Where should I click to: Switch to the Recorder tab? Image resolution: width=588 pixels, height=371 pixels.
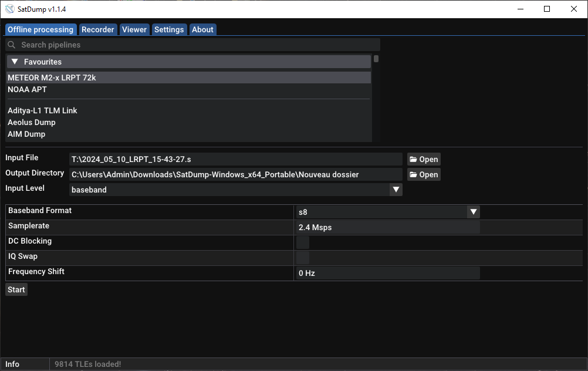[97, 29]
